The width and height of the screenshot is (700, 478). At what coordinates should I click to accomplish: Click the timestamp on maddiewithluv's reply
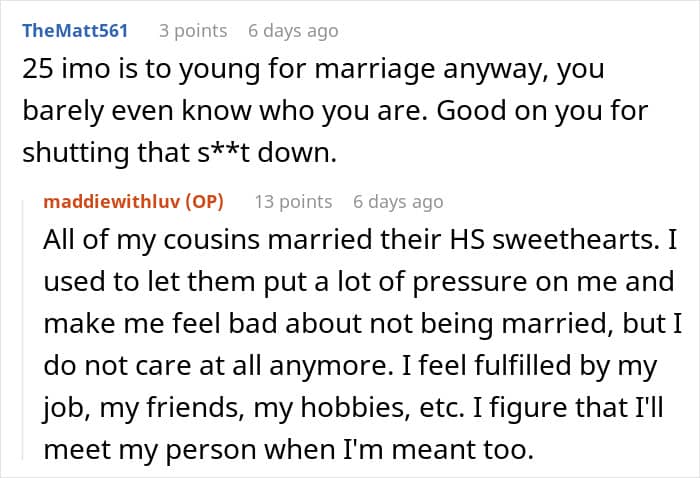[398, 201]
